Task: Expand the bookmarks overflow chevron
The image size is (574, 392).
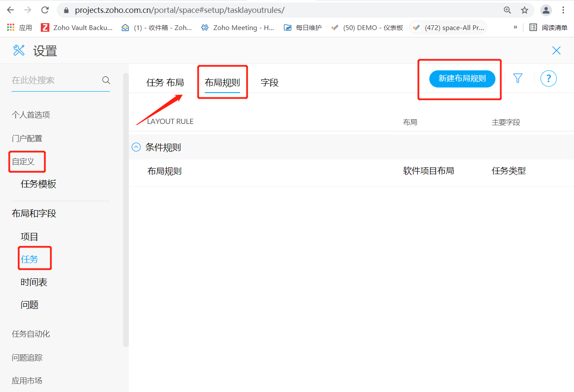Action: coord(515,27)
